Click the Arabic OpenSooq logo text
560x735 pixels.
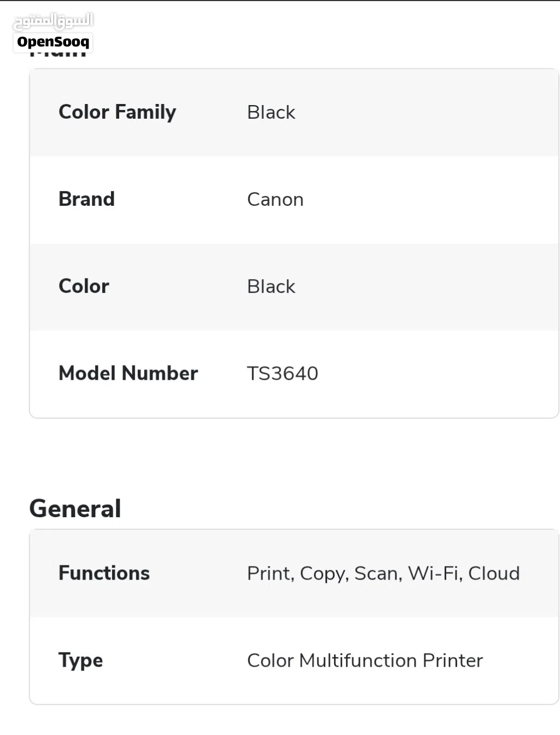pos(53,21)
